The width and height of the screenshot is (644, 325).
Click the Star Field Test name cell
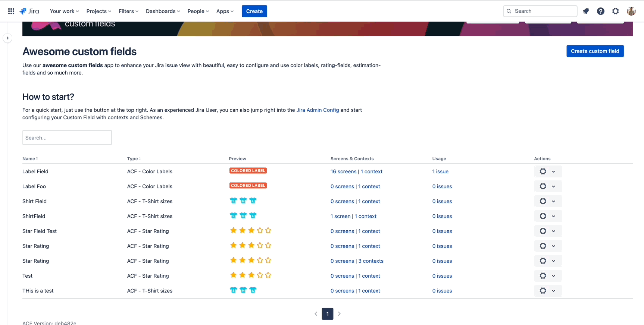point(40,231)
